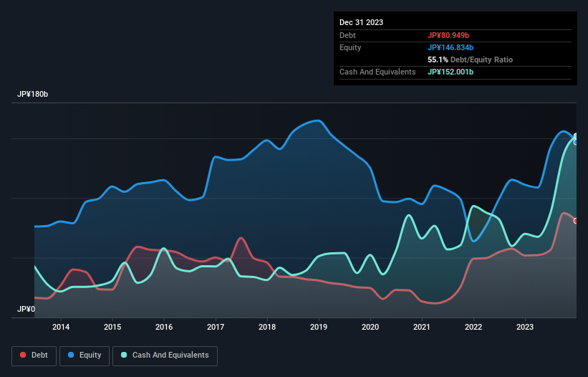This screenshot has height=377, width=588.
Task: Click Cash And Equivalents label in tooltip
Action: 377,72
